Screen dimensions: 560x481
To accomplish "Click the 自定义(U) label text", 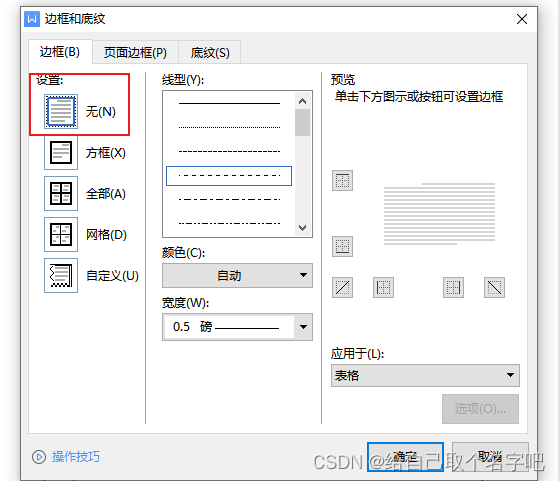I will (112, 276).
